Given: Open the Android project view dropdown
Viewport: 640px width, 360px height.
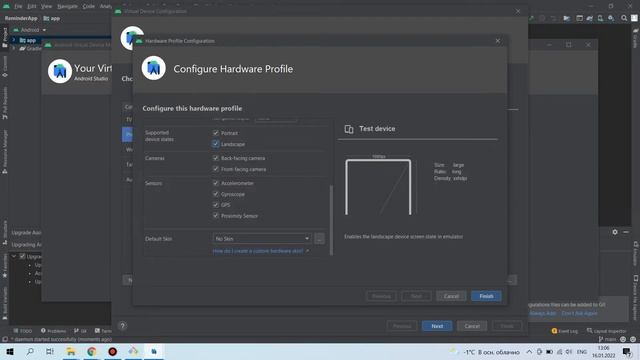Looking at the screenshot, I should coord(30,30).
